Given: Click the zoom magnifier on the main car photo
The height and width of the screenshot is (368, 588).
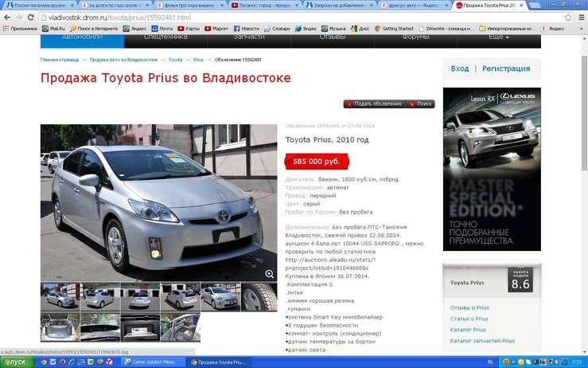Looking at the screenshot, I should (x=270, y=273).
